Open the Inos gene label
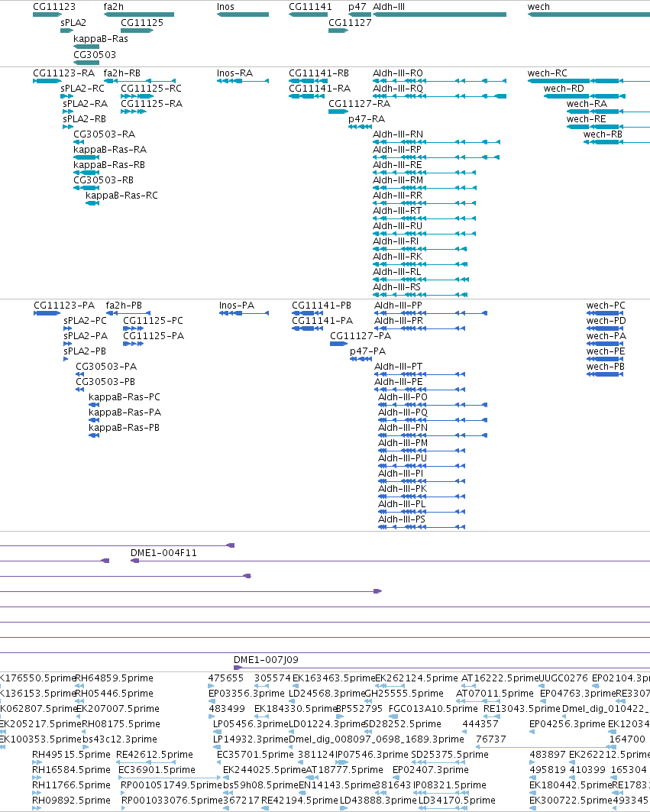Viewport: 650px width, 812px height. coord(225,7)
